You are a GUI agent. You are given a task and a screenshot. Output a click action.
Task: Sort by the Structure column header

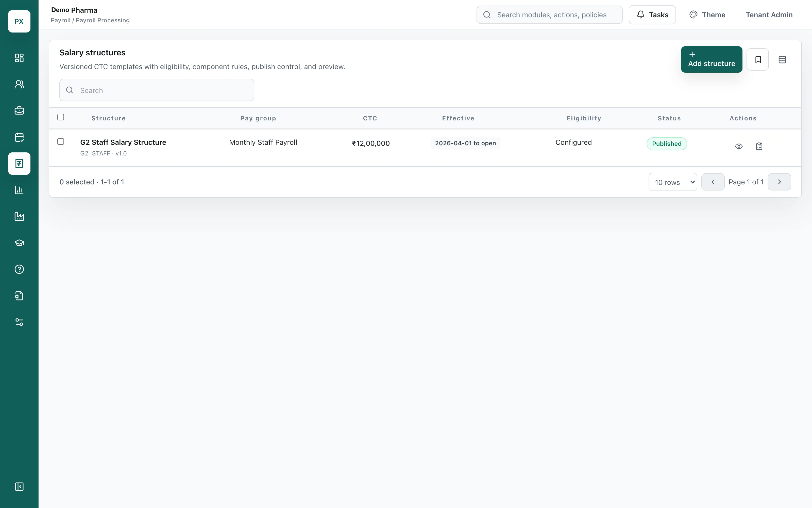(x=108, y=118)
